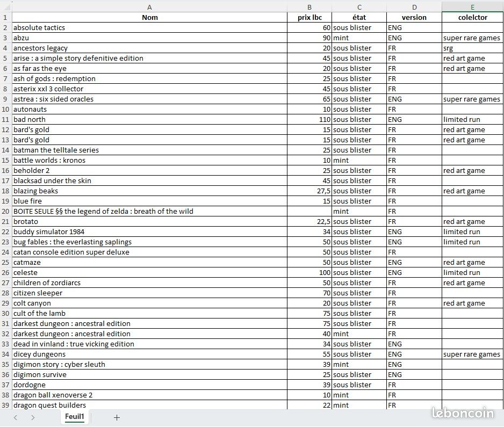Screen dimensions: 504x427
Task: Select the "absolute tactics" cell
Action: 149,27
